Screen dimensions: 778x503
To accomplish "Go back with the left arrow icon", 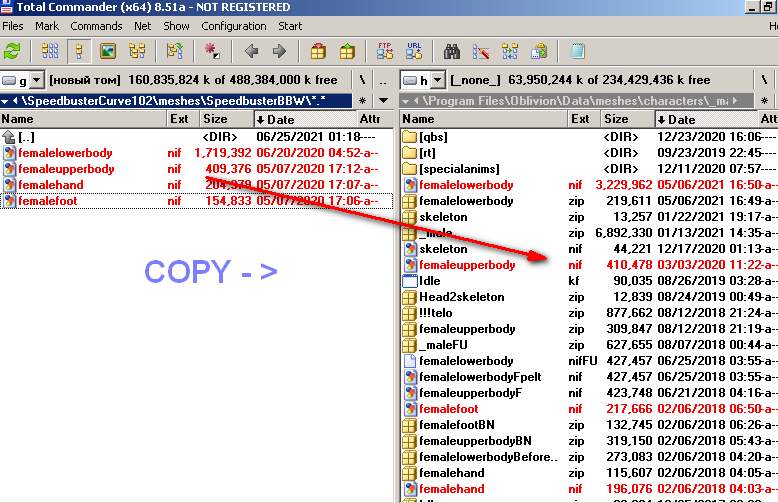I will tap(251, 51).
